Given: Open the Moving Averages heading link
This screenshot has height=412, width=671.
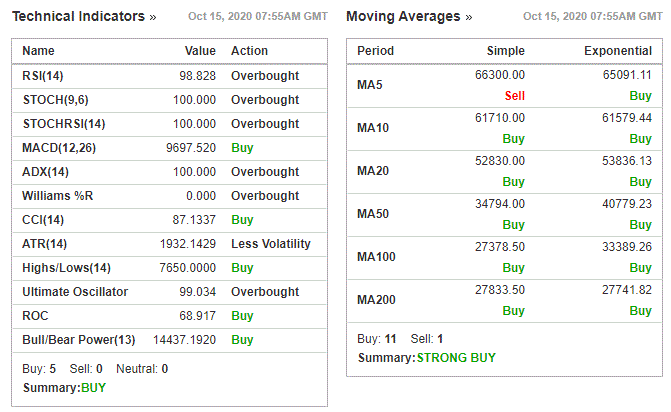Looking at the screenshot, I should (x=409, y=16).
